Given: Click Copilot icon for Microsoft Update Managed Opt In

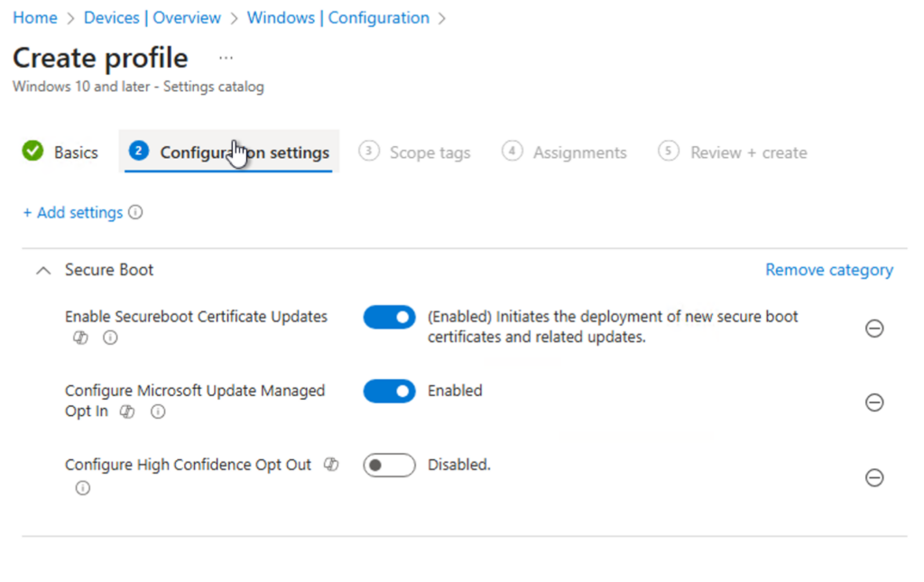Looking at the screenshot, I should point(127,411).
